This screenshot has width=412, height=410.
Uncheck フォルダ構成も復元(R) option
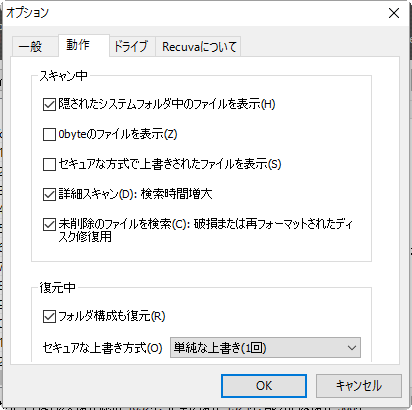[x=49, y=316]
